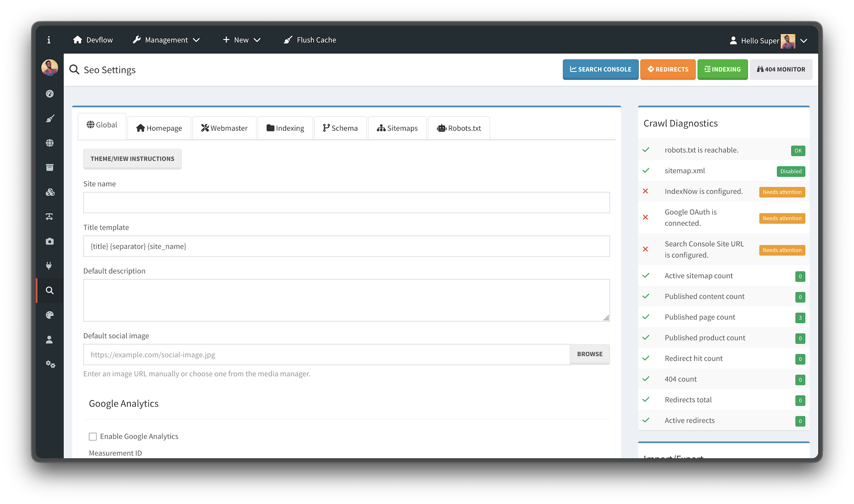Switch to the Robots.txt tab

point(459,128)
